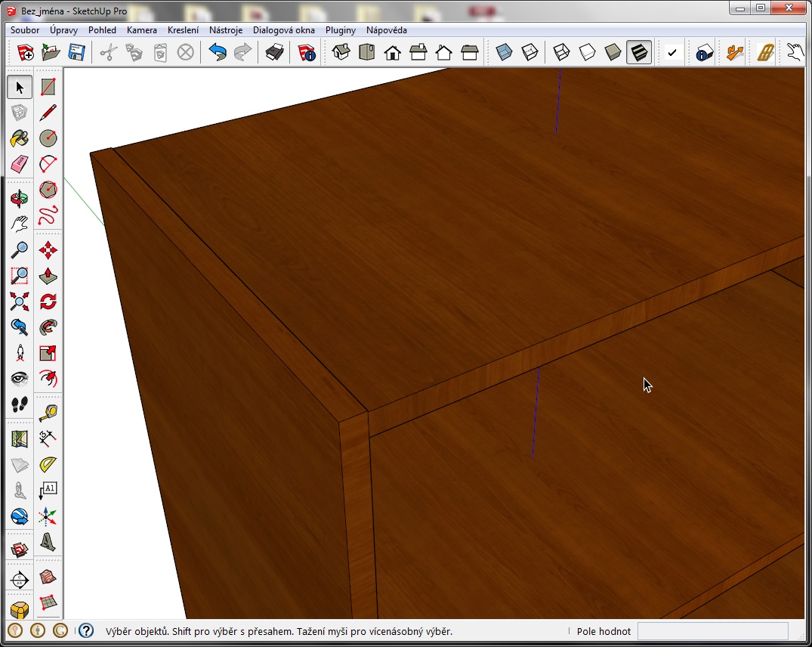Open the Kamera menu
Viewport: 812px width, 647px height.
click(x=142, y=30)
